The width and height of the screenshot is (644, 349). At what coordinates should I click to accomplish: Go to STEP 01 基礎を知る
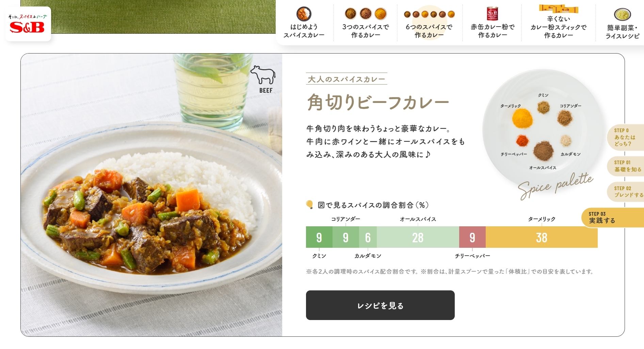point(625,166)
